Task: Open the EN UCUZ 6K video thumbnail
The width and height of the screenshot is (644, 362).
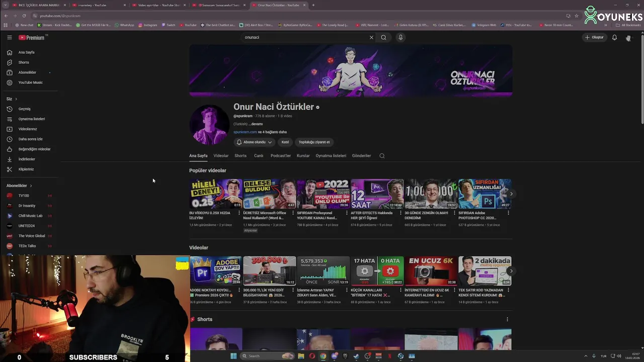Action: click(x=431, y=271)
